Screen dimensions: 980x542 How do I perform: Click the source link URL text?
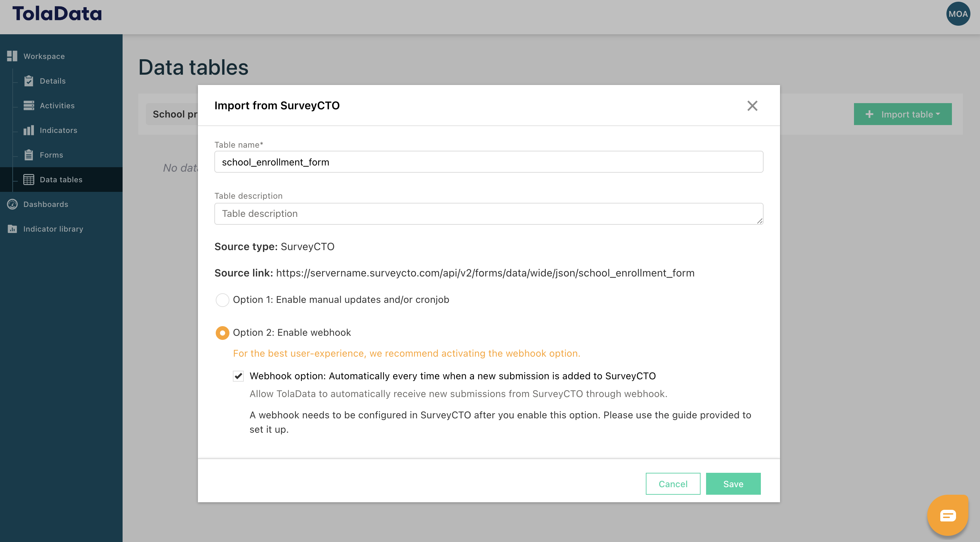485,273
